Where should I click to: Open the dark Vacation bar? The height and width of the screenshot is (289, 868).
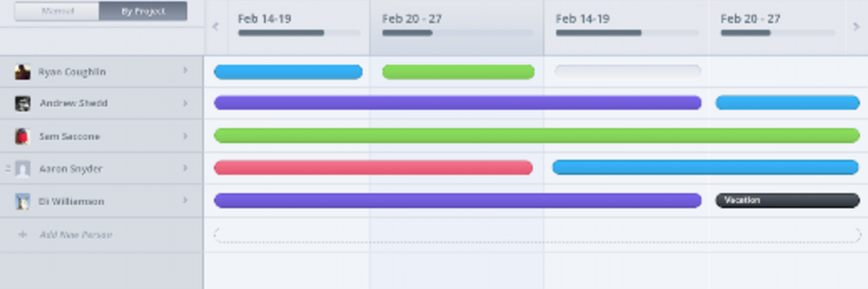point(787,201)
